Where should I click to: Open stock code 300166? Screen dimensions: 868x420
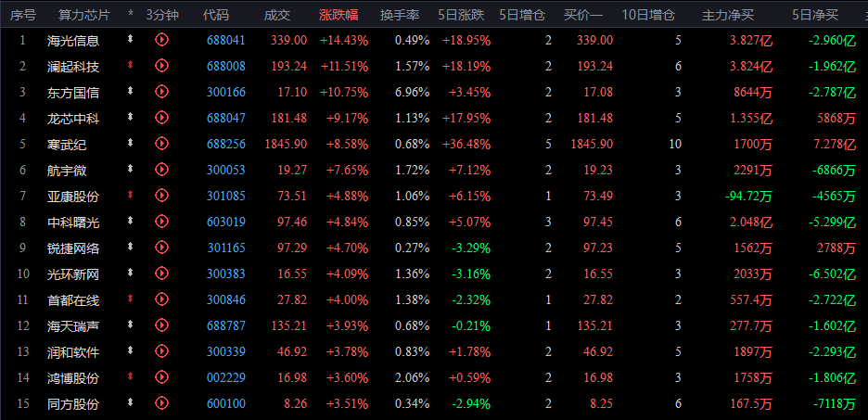coord(226,93)
